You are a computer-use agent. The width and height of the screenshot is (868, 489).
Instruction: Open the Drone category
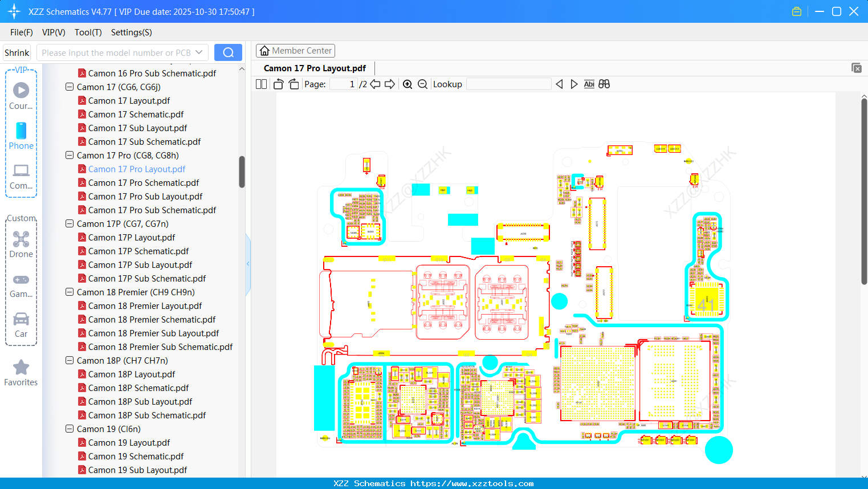pos(21,244)
